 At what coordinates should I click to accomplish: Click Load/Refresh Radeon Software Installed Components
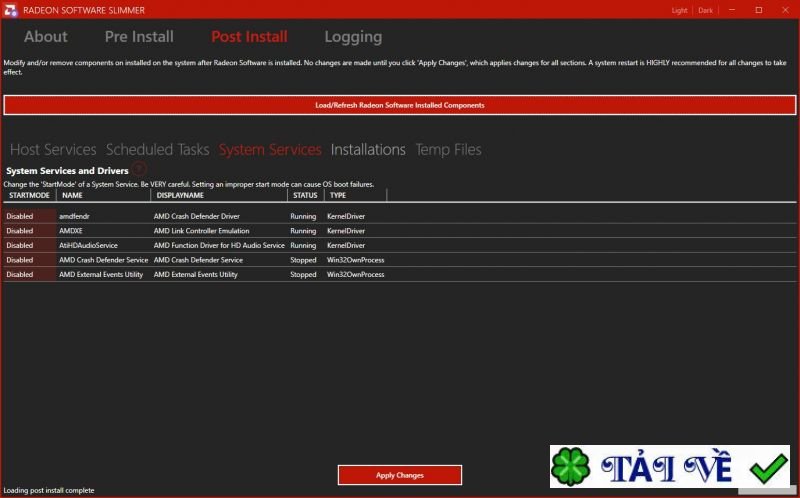[x=399, y=105]
